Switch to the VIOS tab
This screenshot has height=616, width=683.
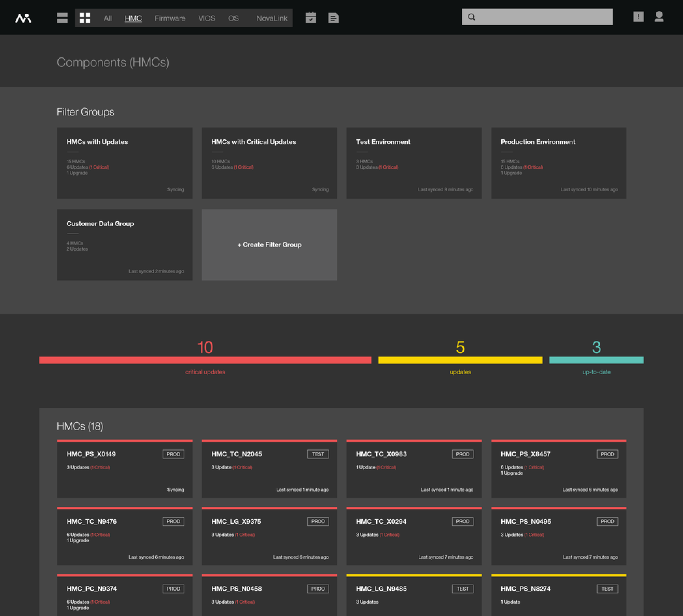pyautogui.click(x=207, y=18)
